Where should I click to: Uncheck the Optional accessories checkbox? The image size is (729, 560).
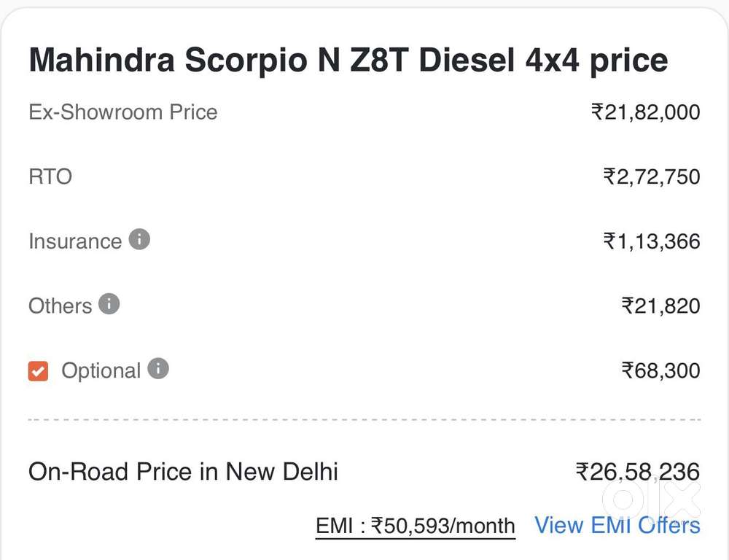click(x=38, y=370)
